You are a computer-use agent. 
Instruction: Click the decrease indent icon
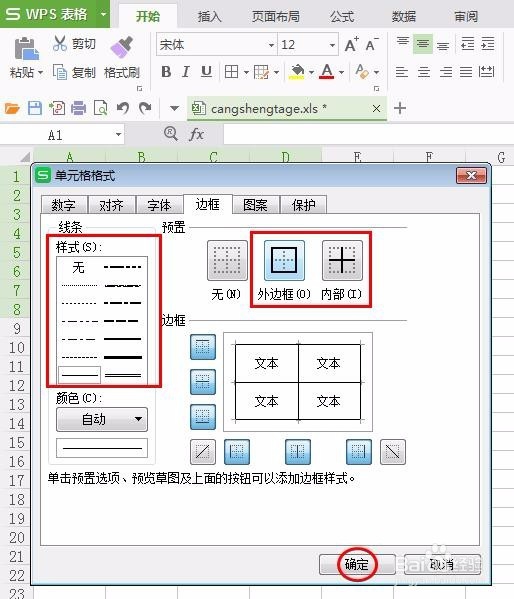pyautogui.click(x=467, y=44)
